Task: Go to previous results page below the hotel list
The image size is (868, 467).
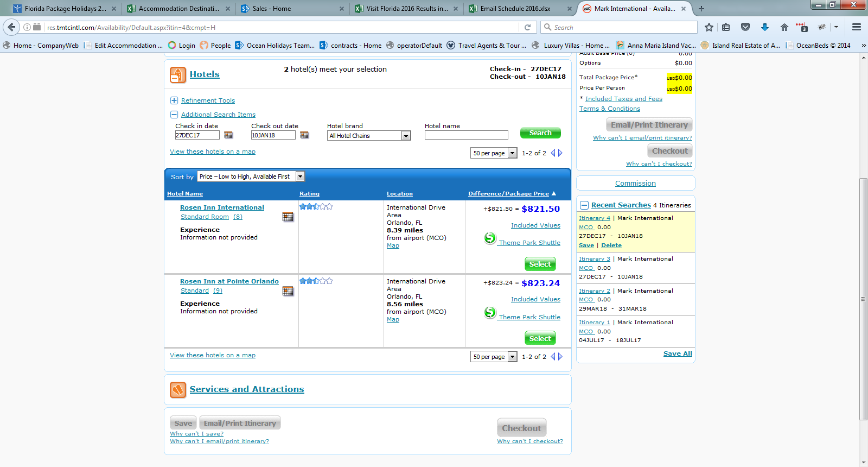Action: [x=553, y=357]
